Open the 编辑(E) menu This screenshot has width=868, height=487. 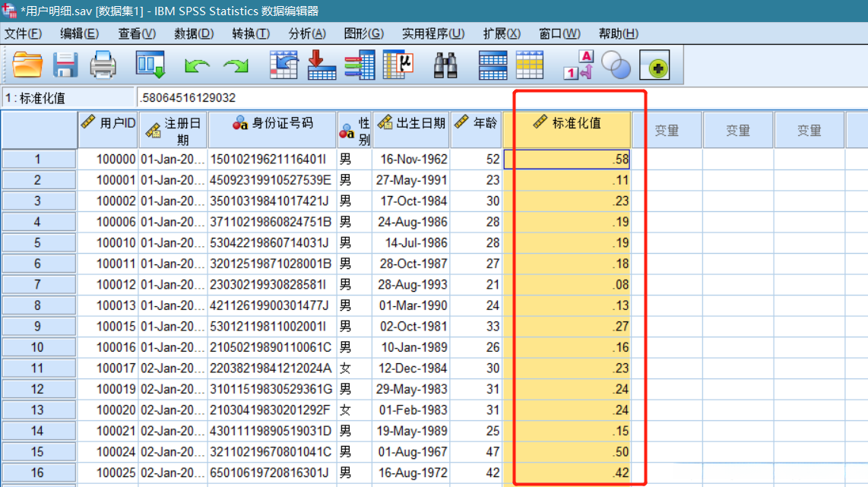(x=79, y=33)
